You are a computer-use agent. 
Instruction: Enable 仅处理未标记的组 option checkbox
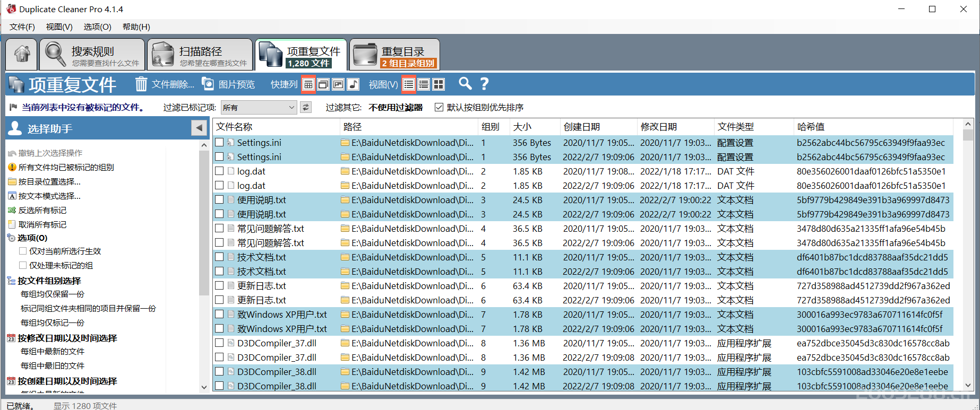point(23,265)
